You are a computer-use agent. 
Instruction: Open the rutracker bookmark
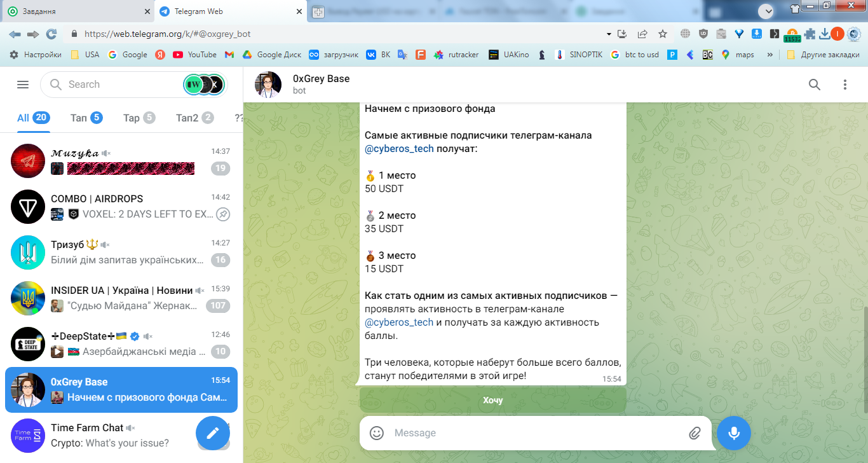[x=456, y=55]
